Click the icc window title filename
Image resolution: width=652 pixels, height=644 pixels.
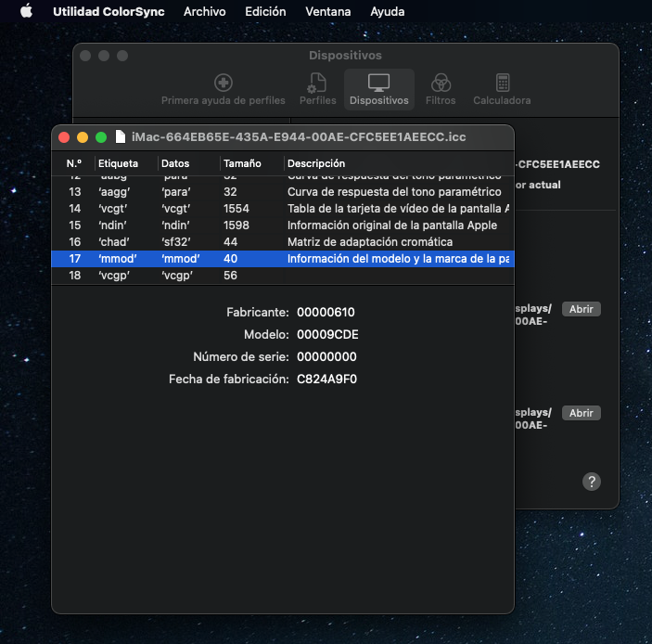pos(299,136)
